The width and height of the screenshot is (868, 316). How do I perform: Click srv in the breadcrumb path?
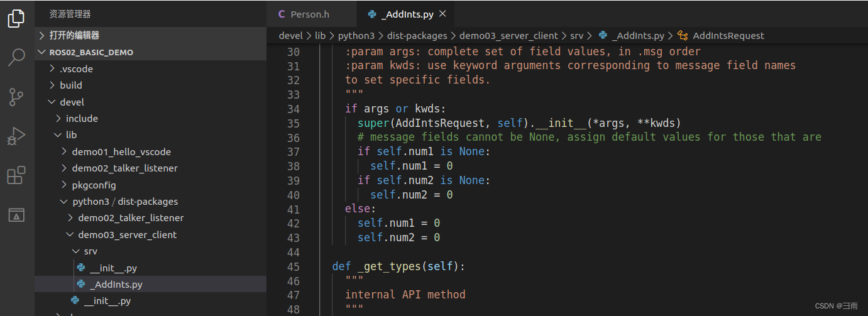(576, 36)
